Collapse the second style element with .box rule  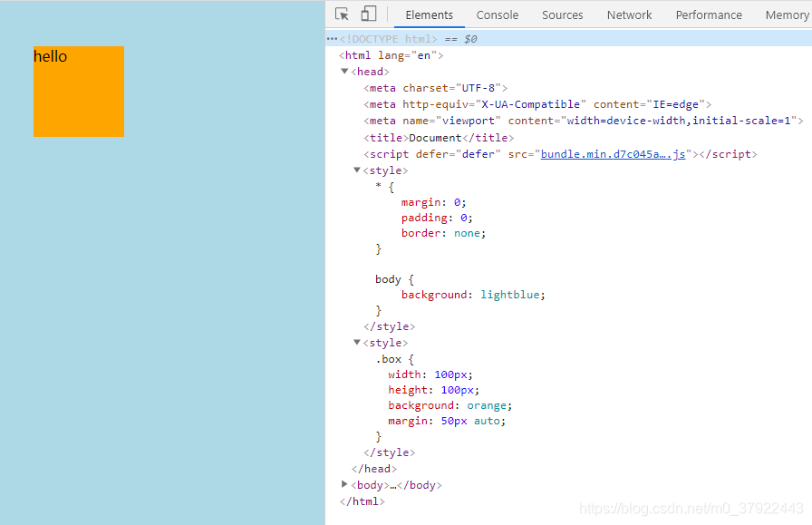pos(357,343)
